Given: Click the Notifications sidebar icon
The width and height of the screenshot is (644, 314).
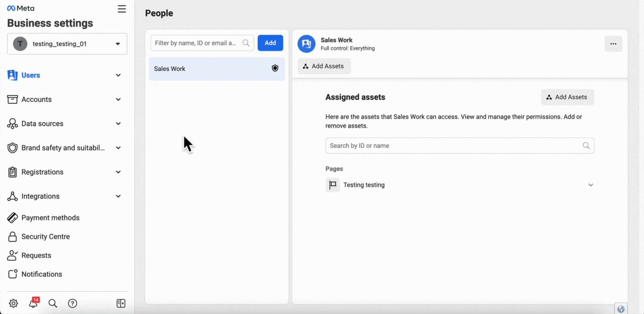Looking at the screenshot, I should [12, 274].
